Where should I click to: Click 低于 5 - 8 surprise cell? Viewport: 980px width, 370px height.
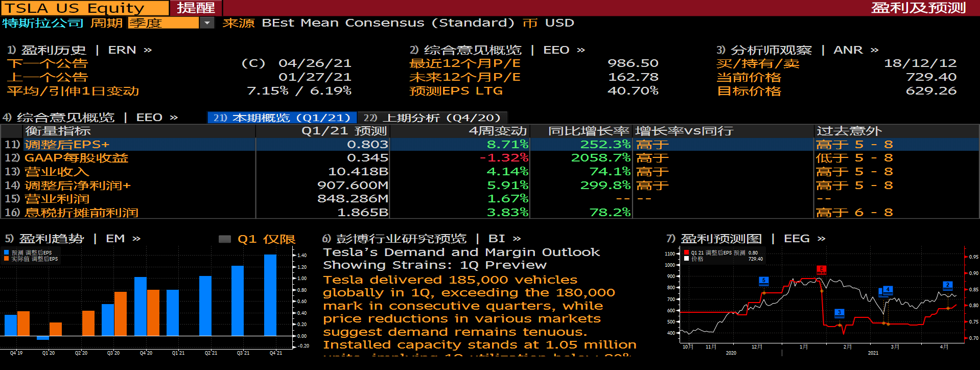click(854, 158)
